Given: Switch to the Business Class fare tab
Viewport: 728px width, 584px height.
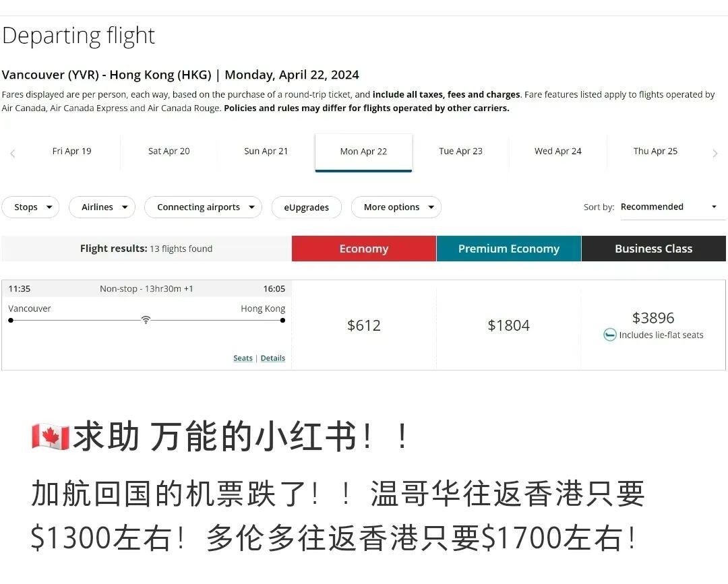Looking at the screenshot, I should pyautogui.click(x=653, y=249).
